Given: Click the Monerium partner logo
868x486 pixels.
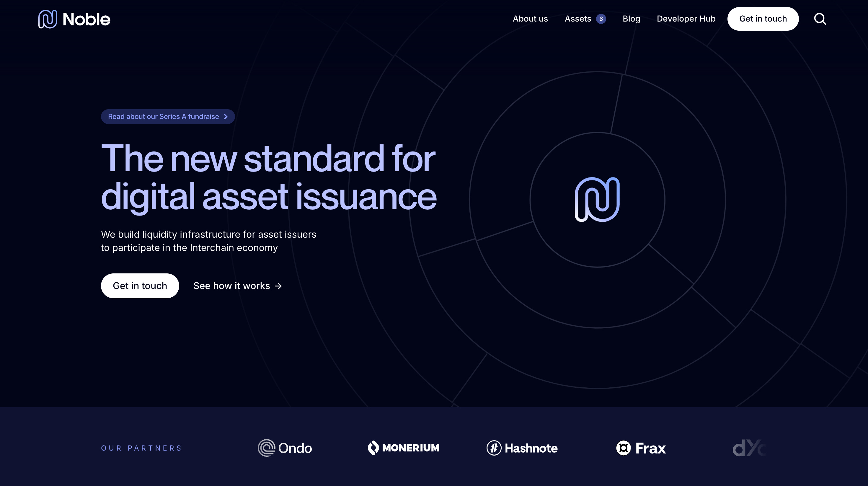Looking at the screenshot, I should click(x=403, y=448).
